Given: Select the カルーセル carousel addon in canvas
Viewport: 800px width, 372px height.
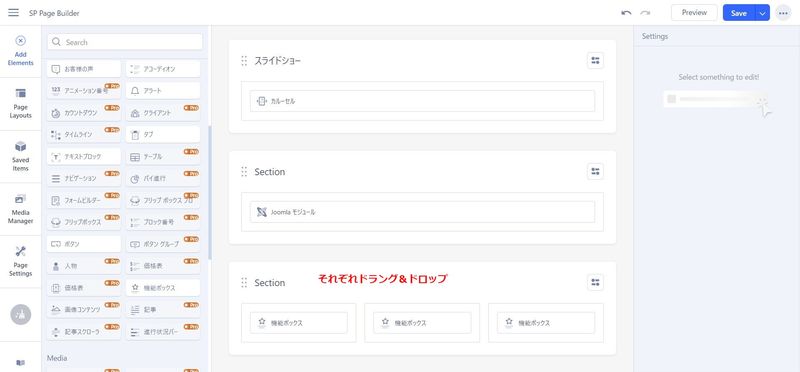Looking at the screenshot, I should point(422,101).
